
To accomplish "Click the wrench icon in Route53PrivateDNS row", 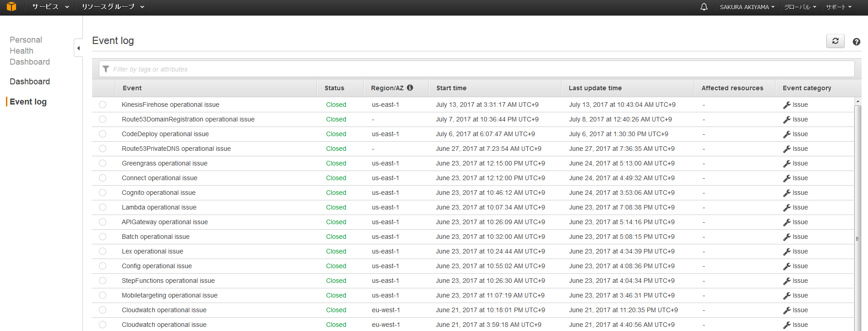I will point(786,149).
